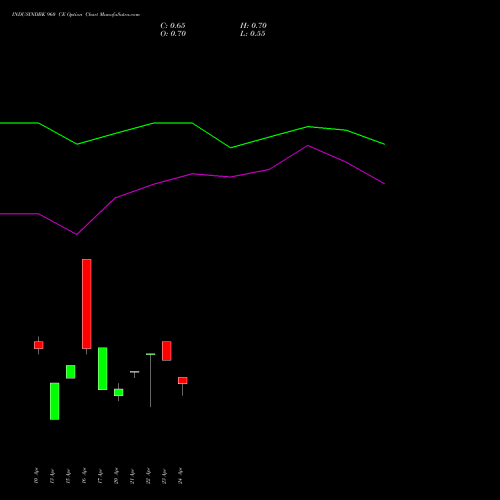The width and height of the screenshot is (500, 500).
Task: Select the red candlestick on 23 Apr
Action: point(167,351)
